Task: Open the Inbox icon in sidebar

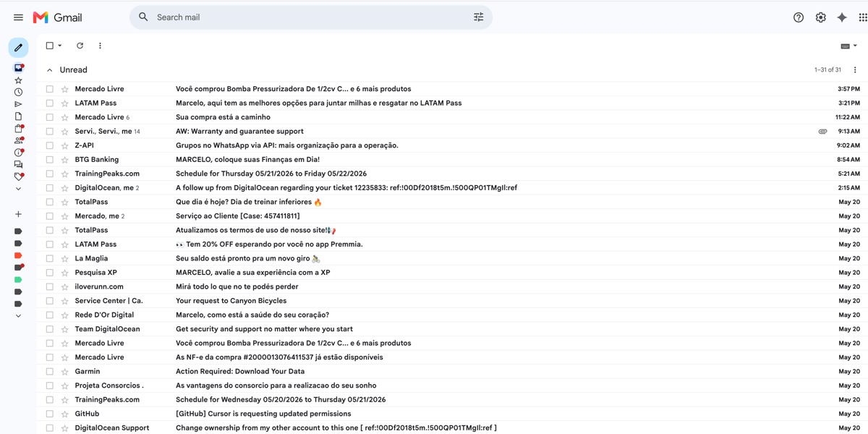Action: click(x=18, y=68)
